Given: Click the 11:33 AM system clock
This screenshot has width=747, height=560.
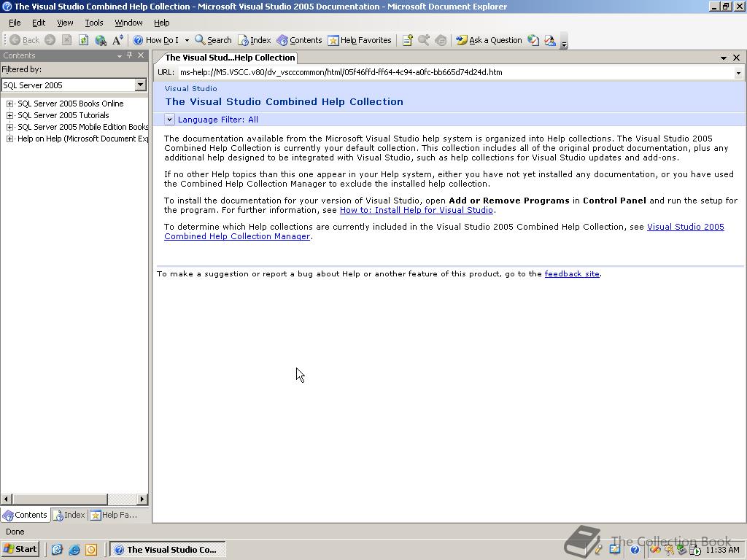Looking at the screenshot, I should point(723,550).
